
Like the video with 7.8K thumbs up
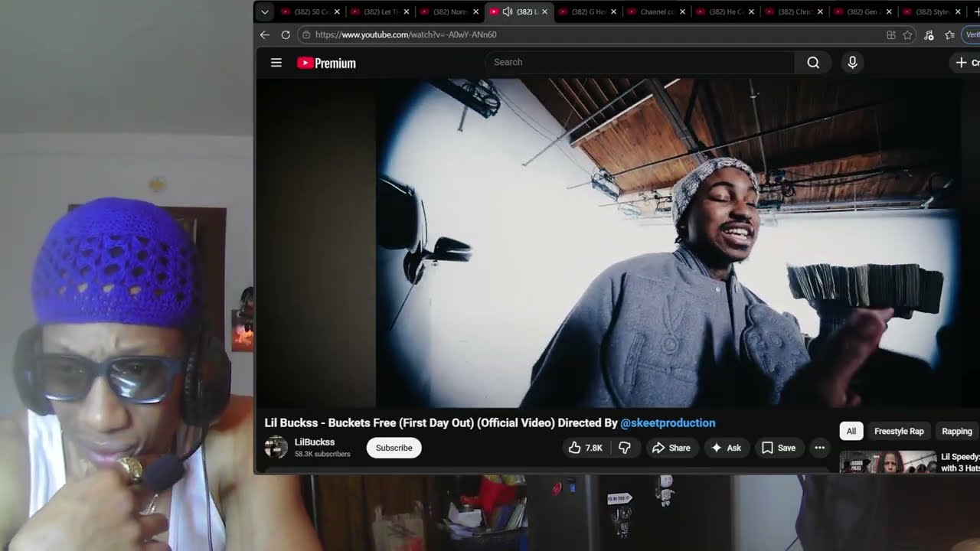586,448
